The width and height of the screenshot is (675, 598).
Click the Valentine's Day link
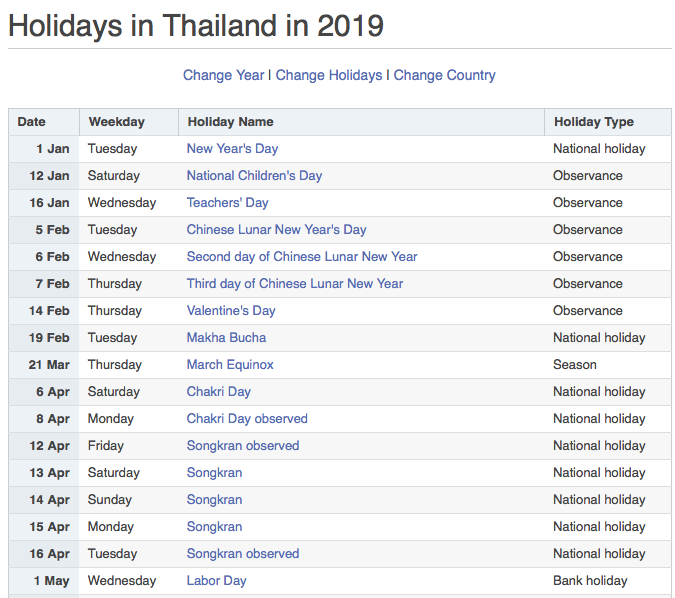(231, 311)
